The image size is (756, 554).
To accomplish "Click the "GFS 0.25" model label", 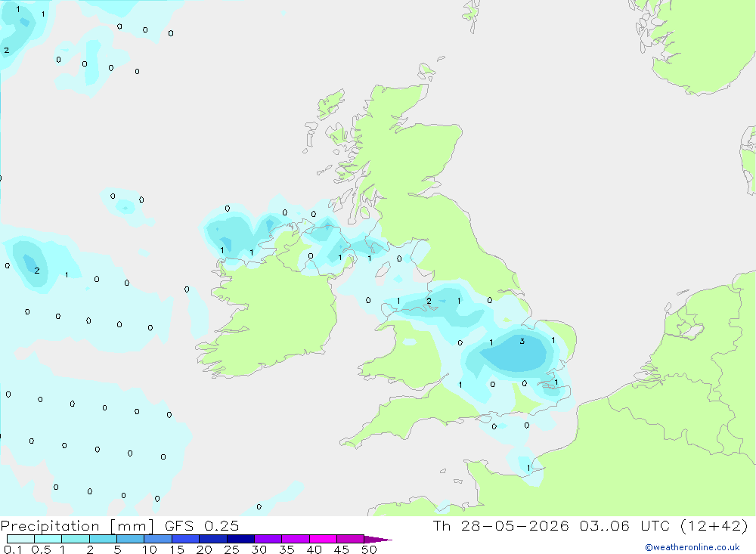I will 202,525.
